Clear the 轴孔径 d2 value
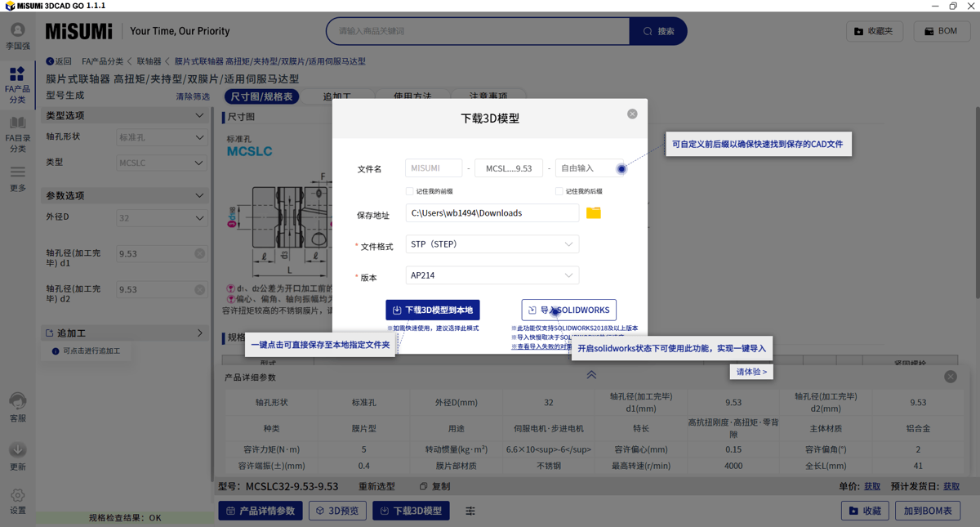Viewport: 980px width, 527px height. [x=199, y=290]
